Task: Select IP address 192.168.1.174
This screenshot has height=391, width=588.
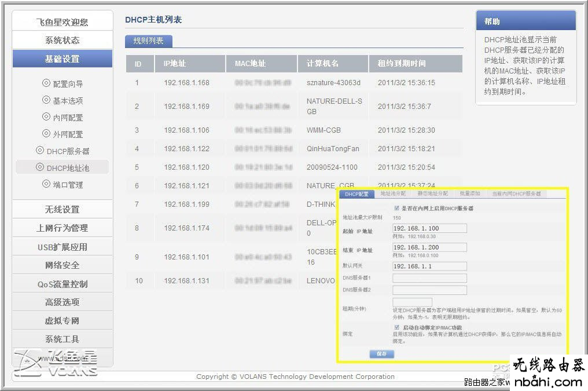Action: tap(186, 228)
